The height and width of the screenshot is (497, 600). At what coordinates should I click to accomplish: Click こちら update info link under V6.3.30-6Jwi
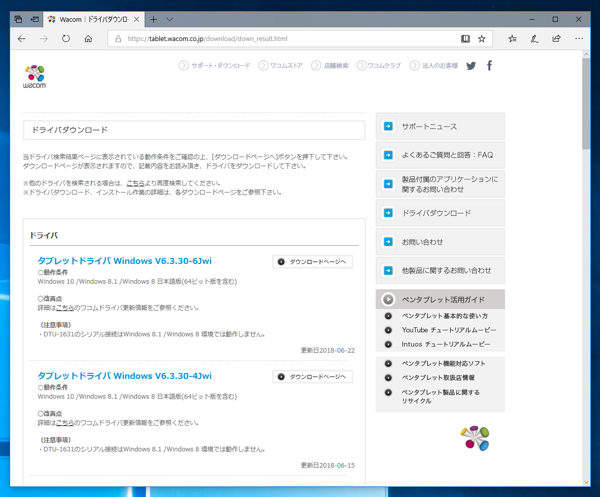coord(65,308)
